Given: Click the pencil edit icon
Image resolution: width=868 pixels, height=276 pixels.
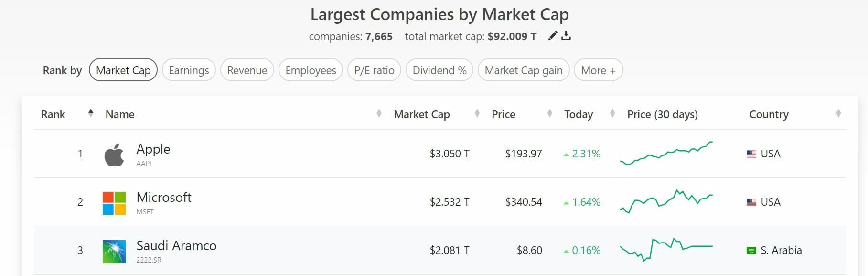Looking at the screenshot, I should (x=553, y=36).
